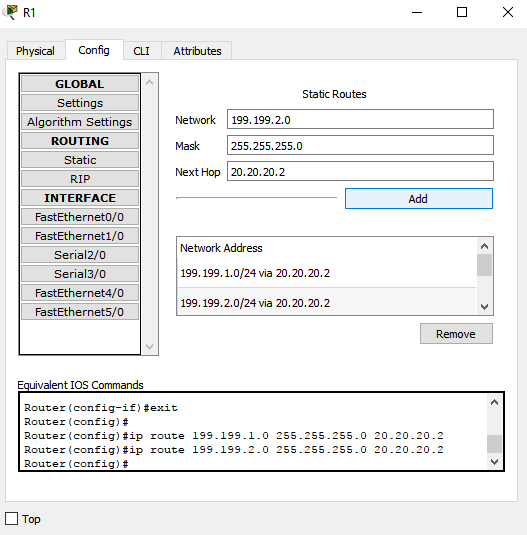This screenshot has width=527, height=535.
Task: Open FastEthernet5/0 interface settings
Action: (x=80, y=312)
